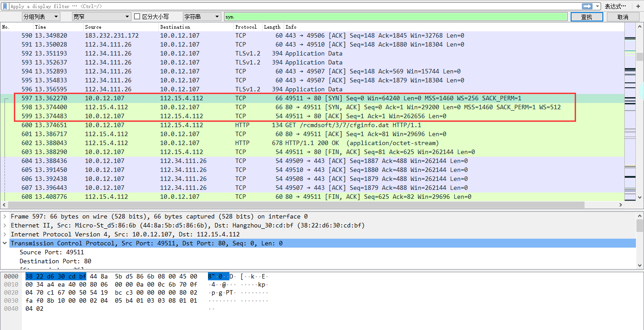Open the 表达式 expression dialog

point(616,6)
